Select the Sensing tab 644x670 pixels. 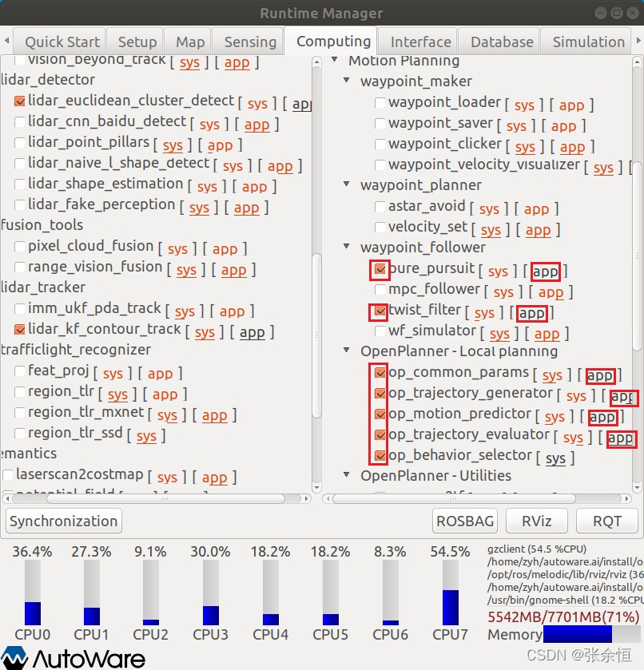click(248, 42)
